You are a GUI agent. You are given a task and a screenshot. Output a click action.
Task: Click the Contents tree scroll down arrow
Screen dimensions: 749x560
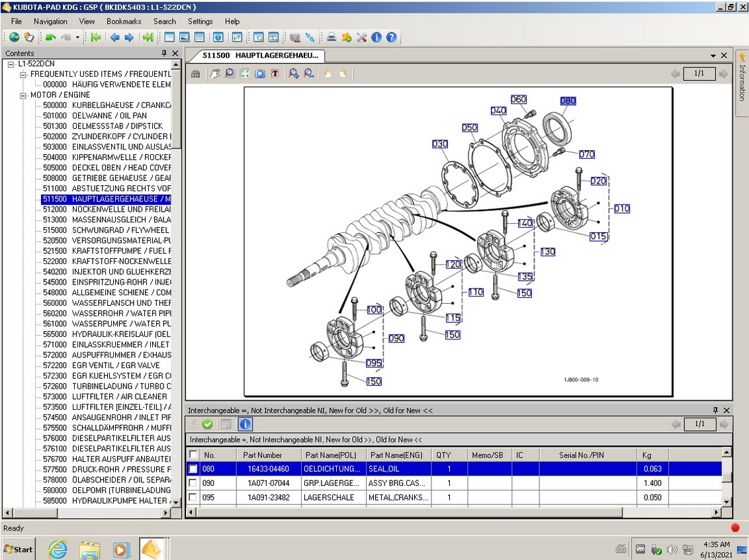(176, 502)
